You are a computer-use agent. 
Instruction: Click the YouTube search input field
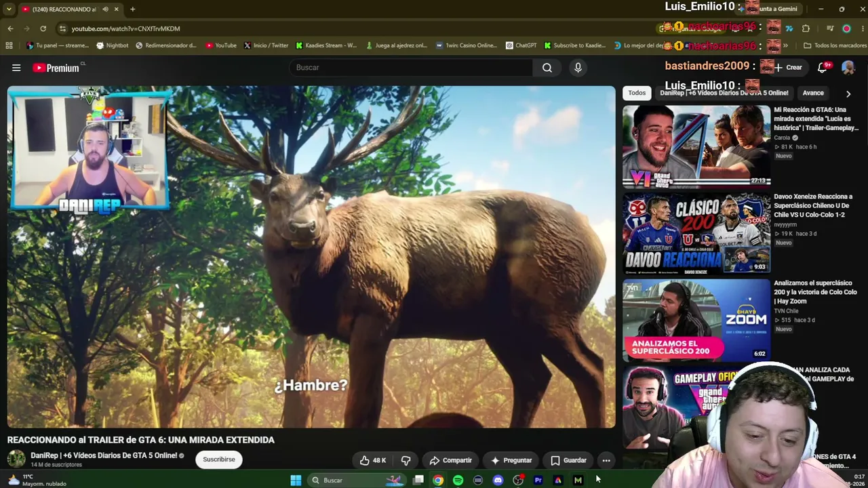tap(411, 68)
